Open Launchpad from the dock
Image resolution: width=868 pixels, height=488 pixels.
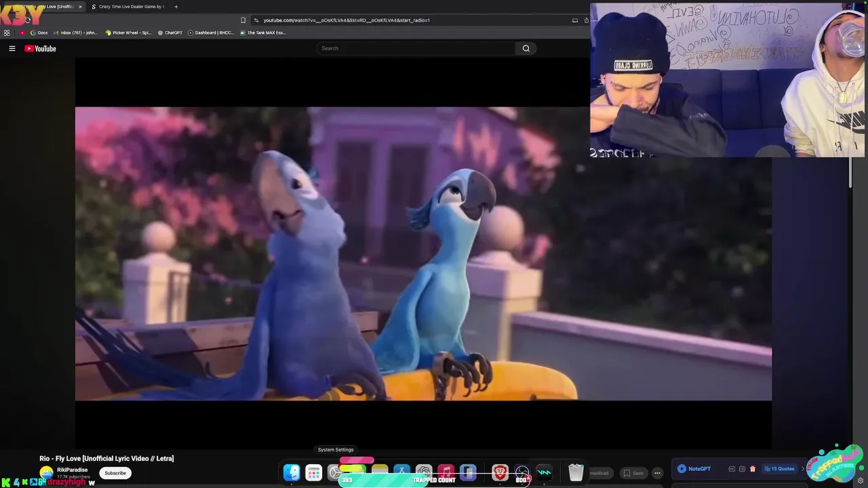click(313, 472)
